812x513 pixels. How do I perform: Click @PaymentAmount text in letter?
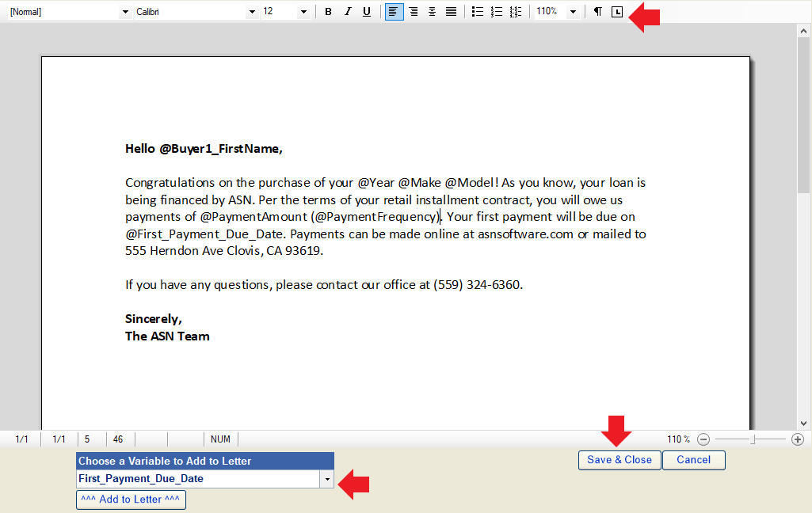[x=254, y=217]
